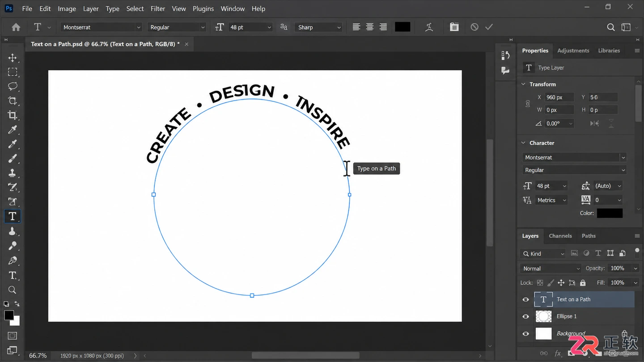Click the text color swatch in options bar
The image size is (644, 362).
402,27
